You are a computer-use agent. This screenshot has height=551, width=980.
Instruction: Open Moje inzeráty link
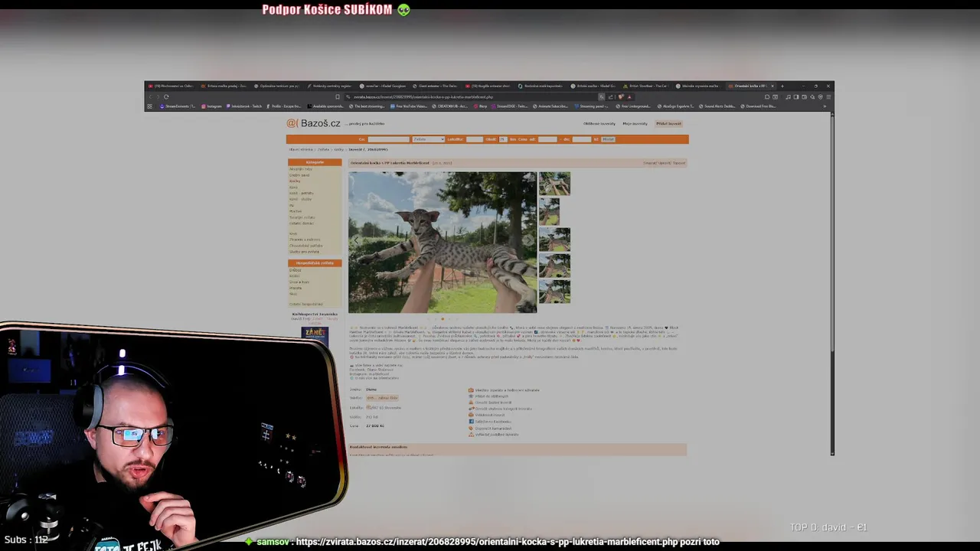coord(635,123)
